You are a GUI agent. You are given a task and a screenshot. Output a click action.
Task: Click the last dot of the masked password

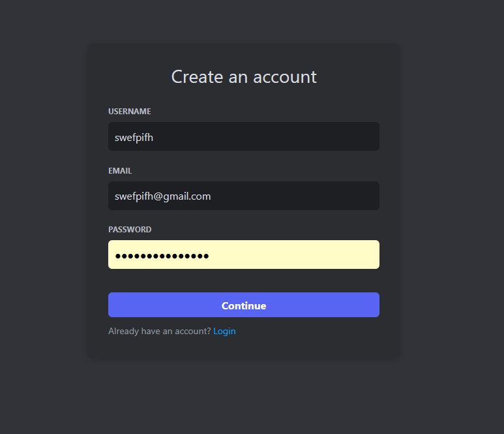205,256
